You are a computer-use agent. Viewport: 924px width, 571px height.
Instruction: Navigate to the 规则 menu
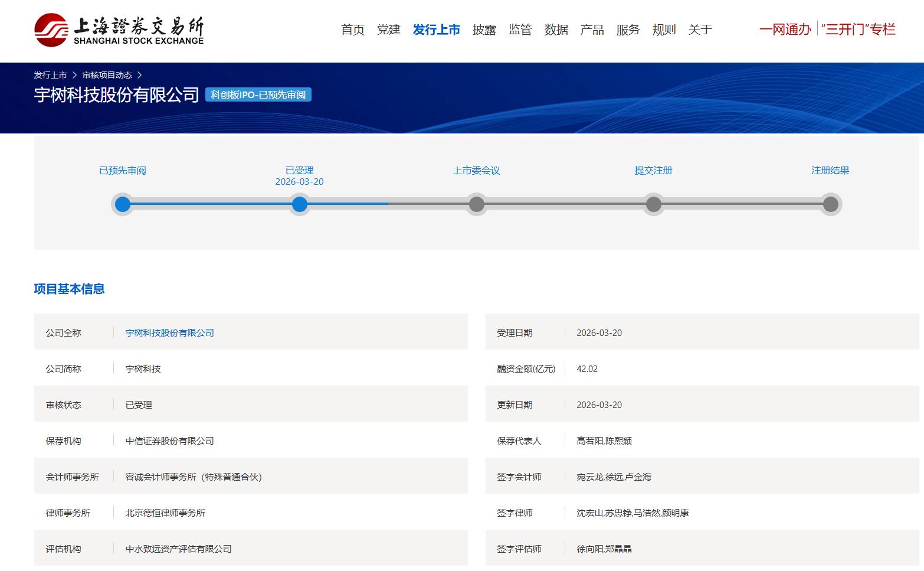pos(664,30)
